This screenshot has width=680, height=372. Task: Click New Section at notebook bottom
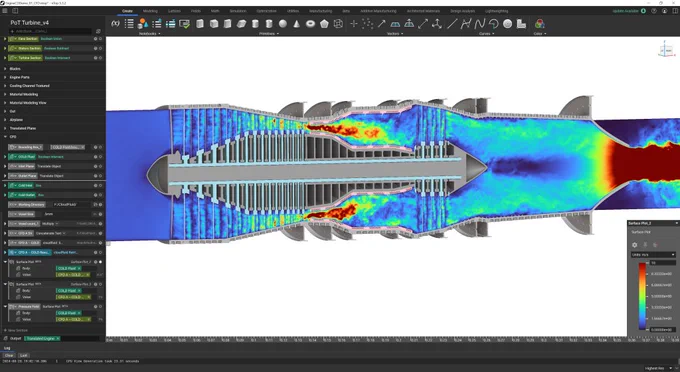pyautogui.click(x=17, y=330)
